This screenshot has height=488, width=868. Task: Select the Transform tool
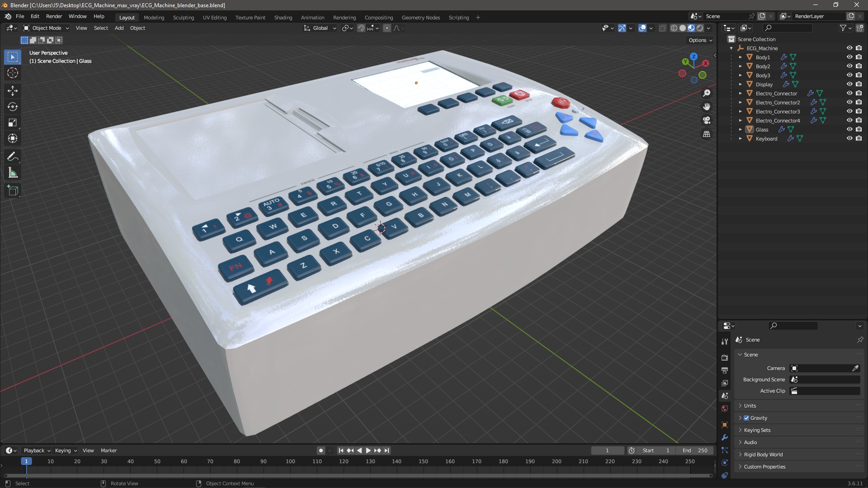[13, 138]
